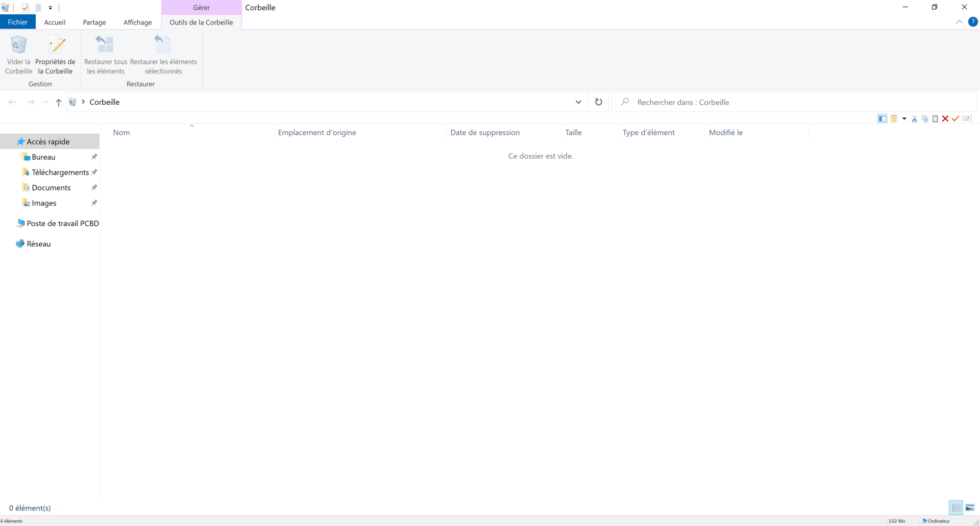
Task: Toggle the navigation pane icon in mini toolbar
Action: pyautogui.click(x=882, y=119)
